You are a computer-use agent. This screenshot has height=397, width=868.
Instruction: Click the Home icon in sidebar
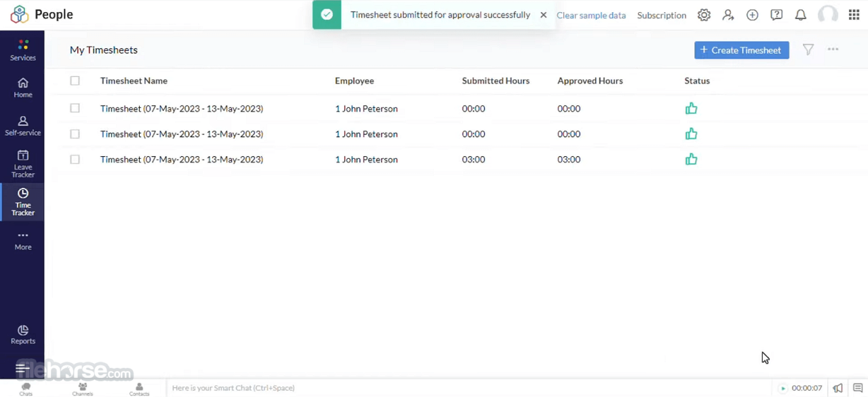coord(22,87)
